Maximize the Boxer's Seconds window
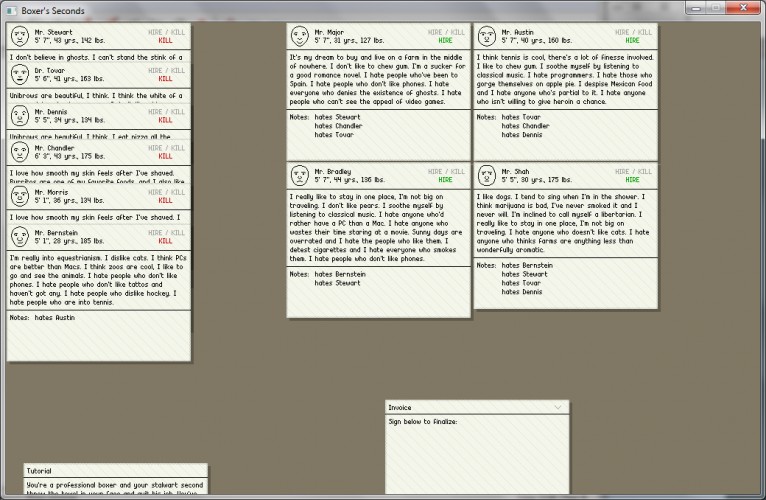Image resolution: width=766 pixels, height=500 pixels. pyautogui.click(x=716, y=8)
